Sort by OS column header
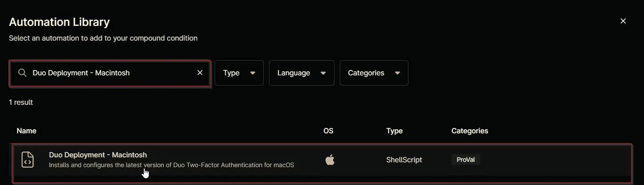644x185 pixels. click(x=328, y=131)
